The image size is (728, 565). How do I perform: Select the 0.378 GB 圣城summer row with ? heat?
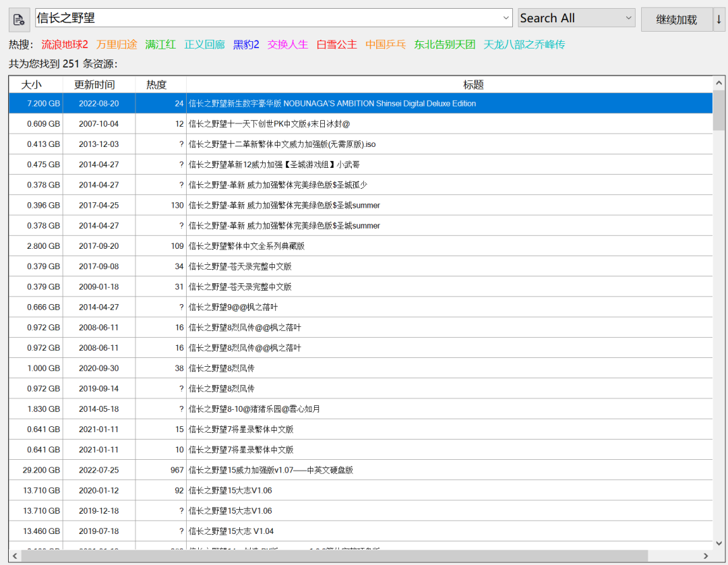tap(361, 226)
